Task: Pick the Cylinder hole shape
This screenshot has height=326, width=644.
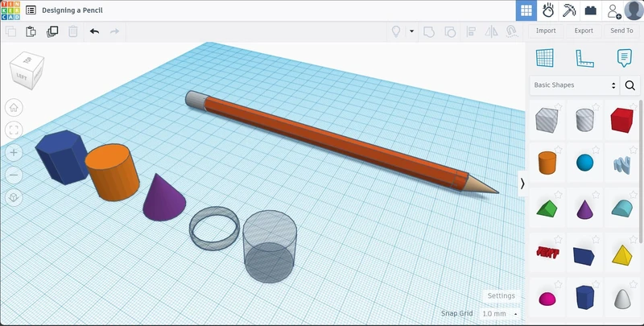Action: click(x=584, y=120)
